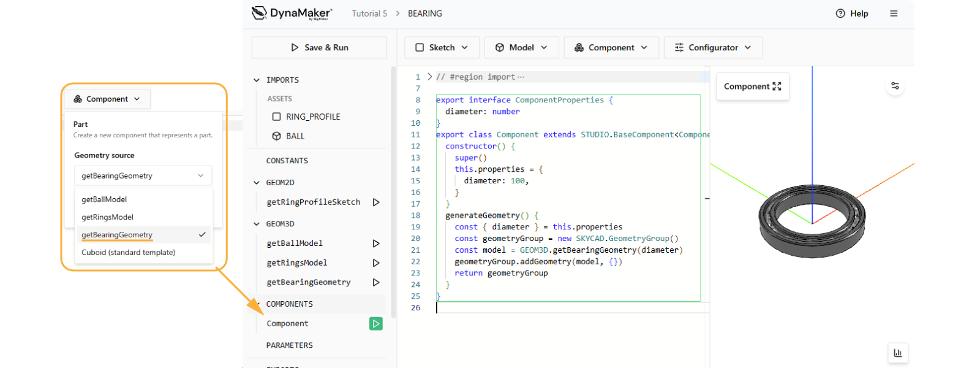Open the hamburger menu icon
The width and height of the screenshot is (980, 368).
(x=894, y=13)
